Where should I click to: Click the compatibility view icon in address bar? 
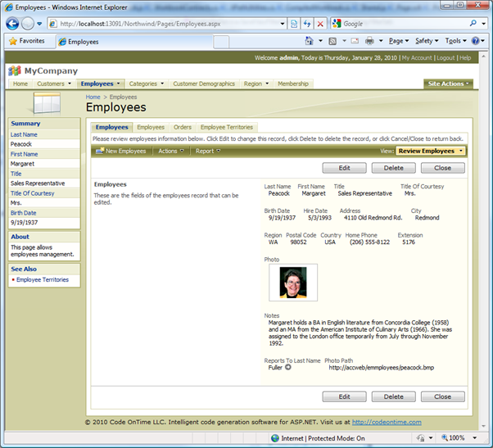point(294,24)
